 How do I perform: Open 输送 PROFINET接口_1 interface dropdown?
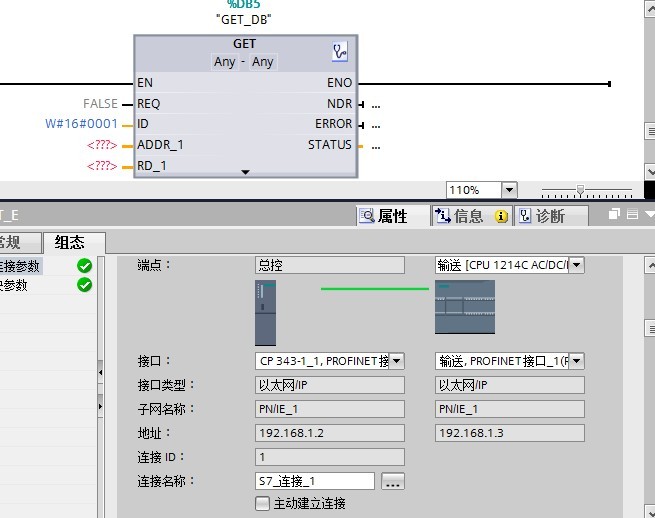(576, 361)
